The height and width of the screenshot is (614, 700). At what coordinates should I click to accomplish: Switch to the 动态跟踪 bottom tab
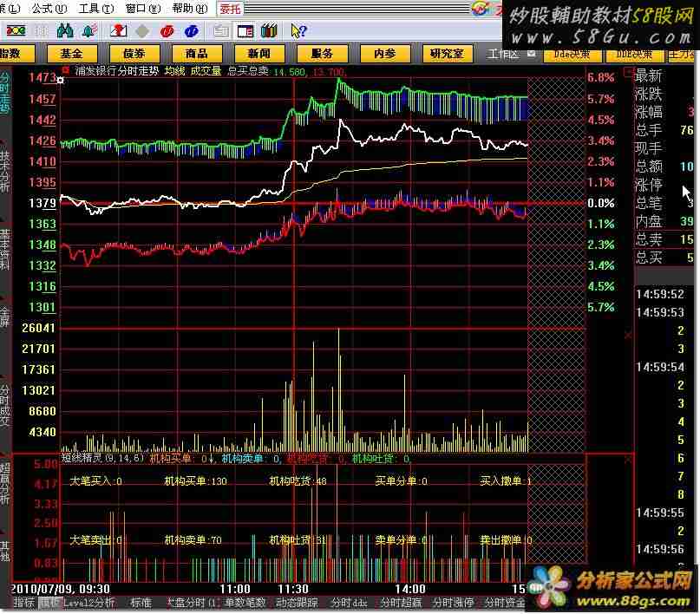(298, 603)
